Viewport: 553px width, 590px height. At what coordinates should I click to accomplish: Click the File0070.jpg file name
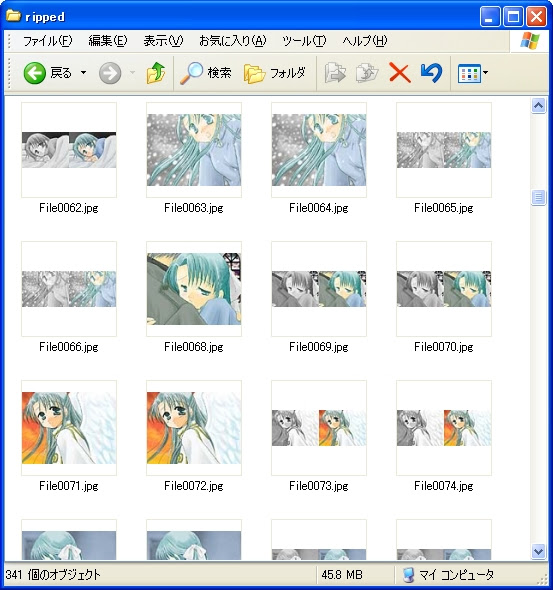click(x=444, y=347)
